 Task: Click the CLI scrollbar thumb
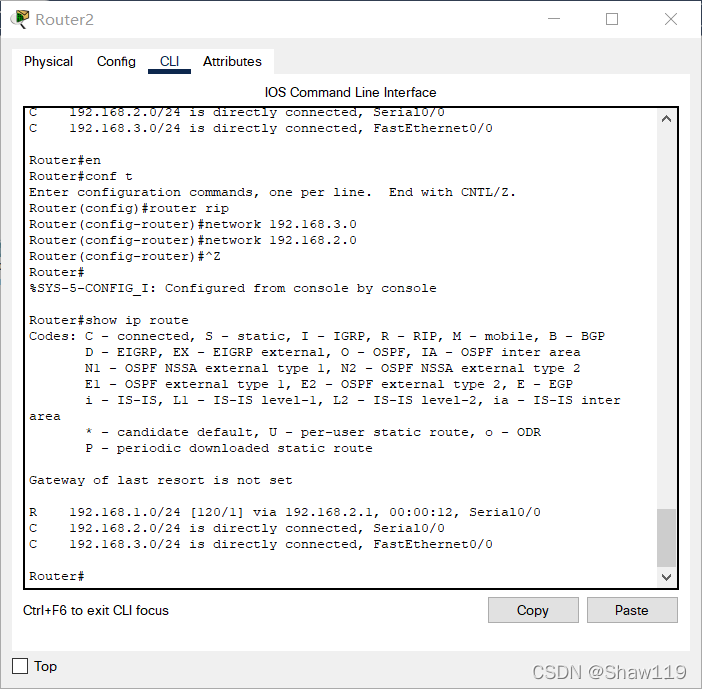click(666, 538)
